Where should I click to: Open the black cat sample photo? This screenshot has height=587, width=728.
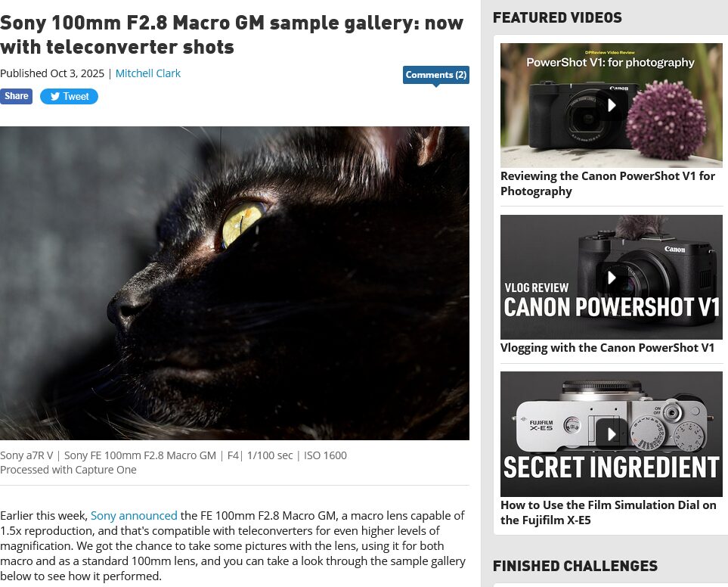click(234, 283)
